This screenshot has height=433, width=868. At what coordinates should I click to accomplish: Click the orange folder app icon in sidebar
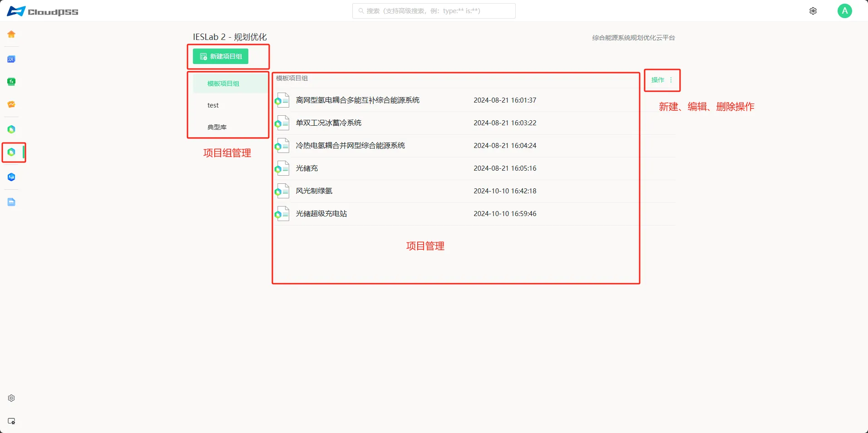(11, 104)
